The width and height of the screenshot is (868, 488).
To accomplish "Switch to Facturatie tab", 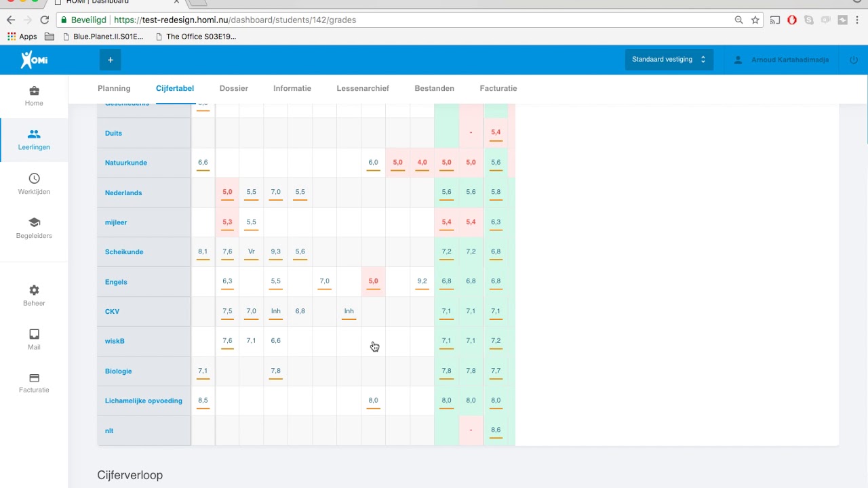I will tap(498, 88).
